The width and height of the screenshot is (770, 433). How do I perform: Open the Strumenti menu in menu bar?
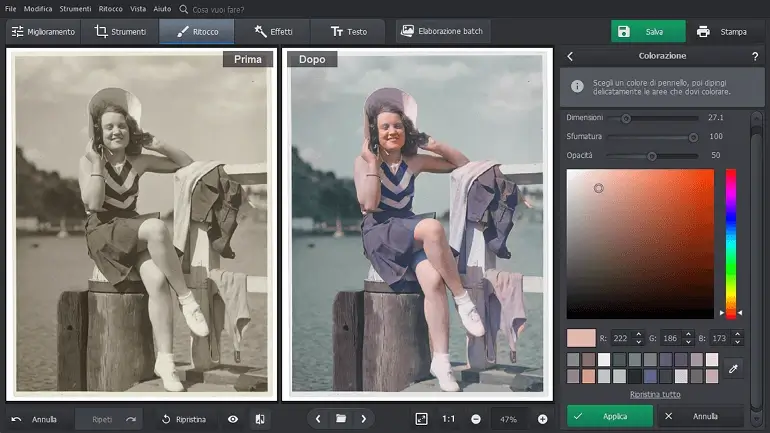75,9
